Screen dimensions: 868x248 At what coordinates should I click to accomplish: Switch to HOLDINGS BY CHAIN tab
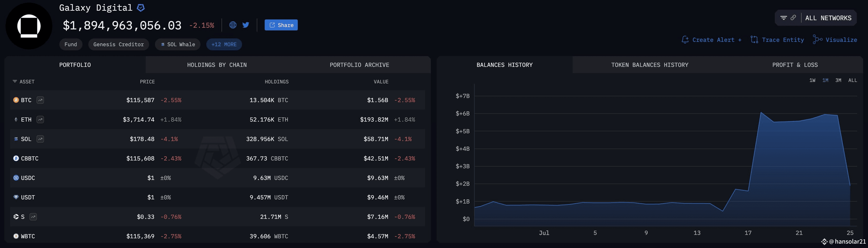point(217,65)
